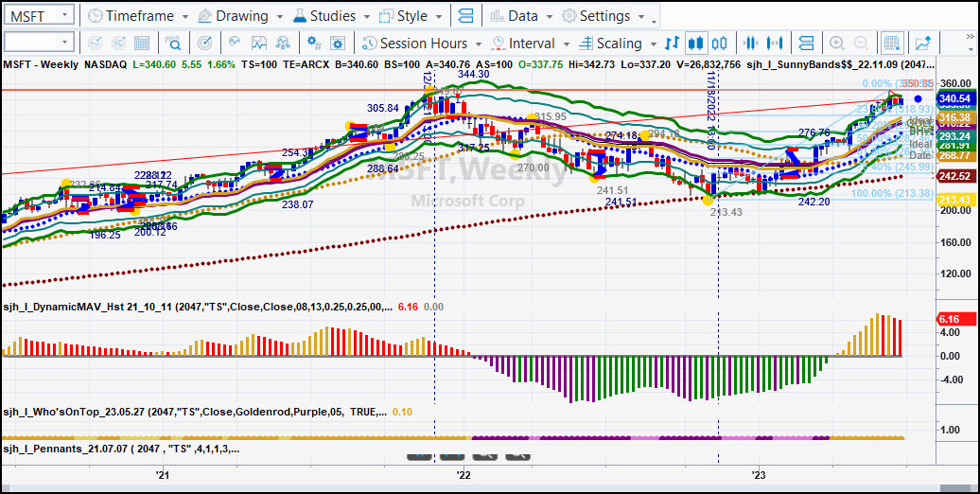This screenshot has width=980, height=494.
Task: Click the second greyed clock-chart icon
Action: click(x=118, y=44)
